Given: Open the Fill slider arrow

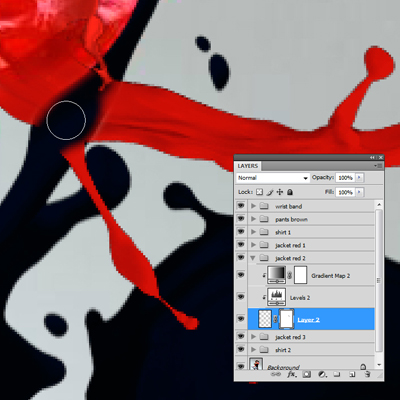Looking at the screenshot, I should pos(359,192).
